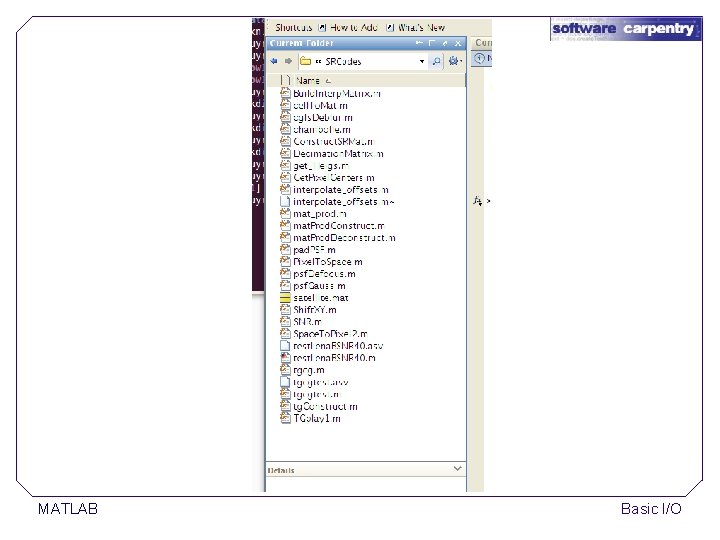Open the gear actions menu
Viewport: 720px width, 540px height.
tap(454, 61)
